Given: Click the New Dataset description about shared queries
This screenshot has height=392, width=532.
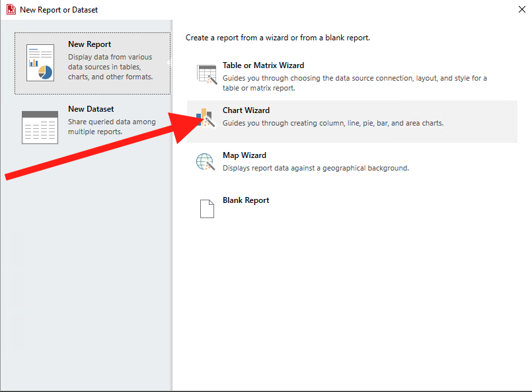Looking at the screenshot, I should 111,127.
